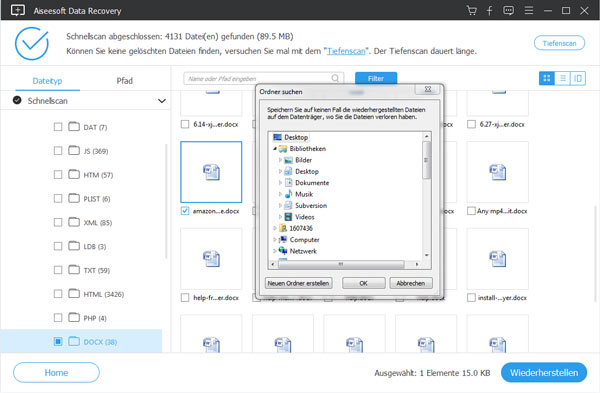This screenshot has height=393, width=600.
Task: Click the Tiefenscan button
Action: (559, 43)
